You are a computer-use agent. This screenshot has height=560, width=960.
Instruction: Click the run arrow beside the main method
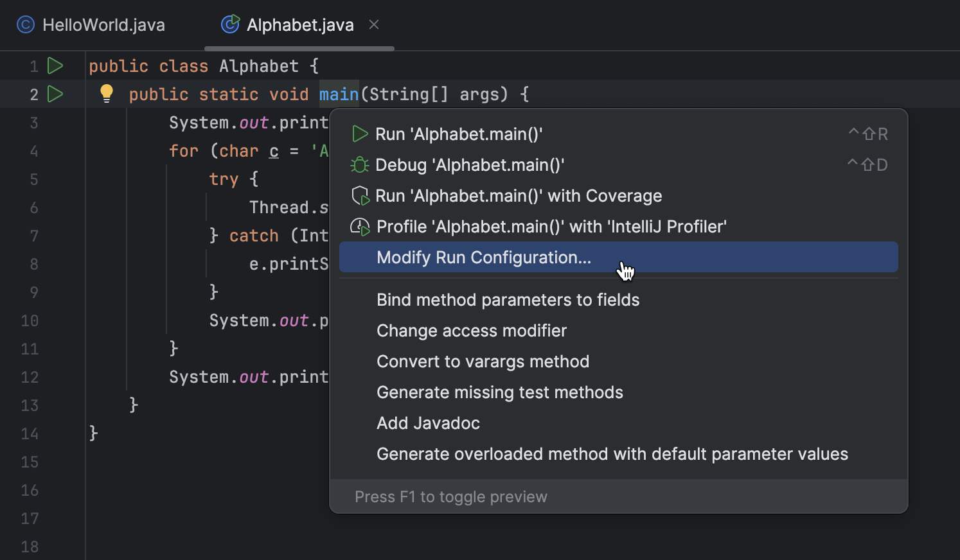point(55,94)
